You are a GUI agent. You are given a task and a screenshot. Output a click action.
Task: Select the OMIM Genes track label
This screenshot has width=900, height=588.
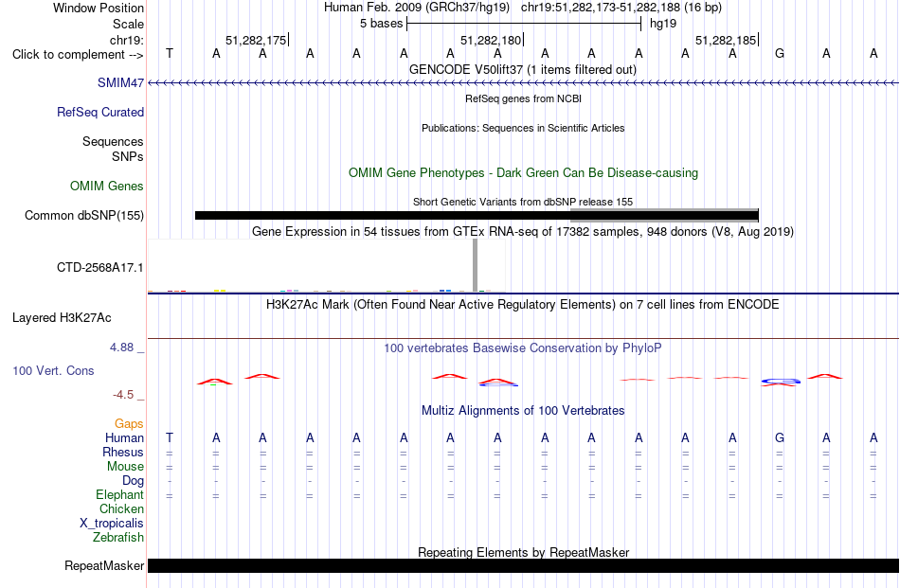click(107, 186)
